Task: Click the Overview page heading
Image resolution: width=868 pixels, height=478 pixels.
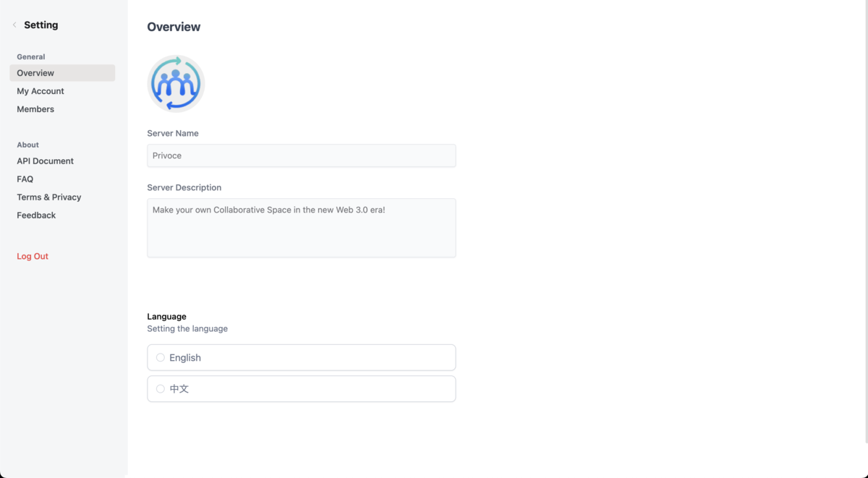Action: (174, 27)
